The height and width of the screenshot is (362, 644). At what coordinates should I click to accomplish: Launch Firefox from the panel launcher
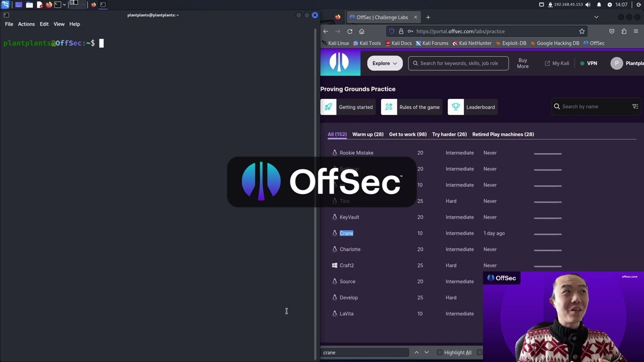(x=49, y=5)
